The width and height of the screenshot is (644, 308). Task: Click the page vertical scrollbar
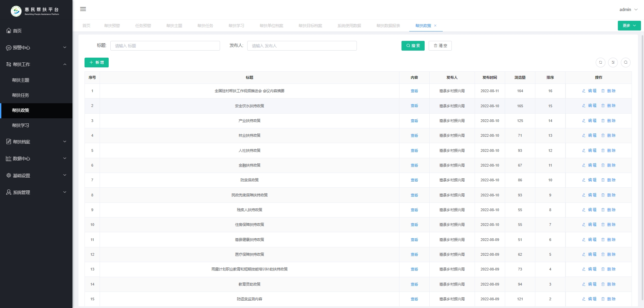point(642,168)
